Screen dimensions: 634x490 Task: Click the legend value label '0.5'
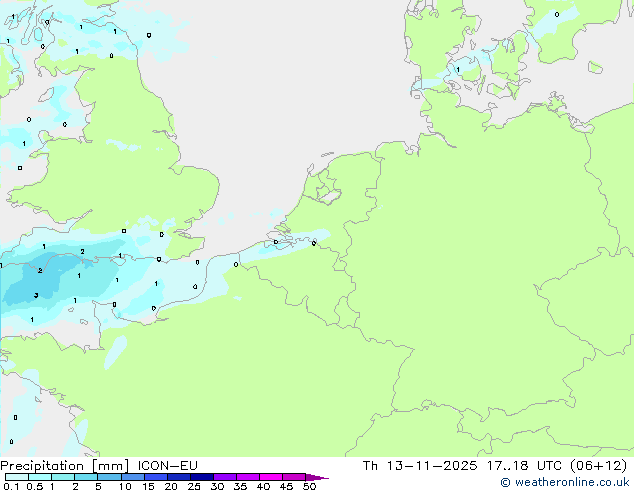pyautogui.click(x=34, y=486)
